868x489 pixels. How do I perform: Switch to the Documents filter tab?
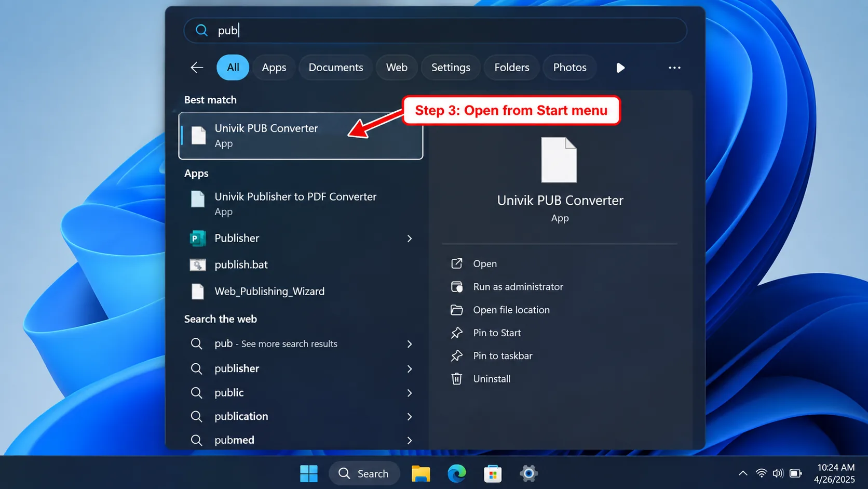click(335, 68)
